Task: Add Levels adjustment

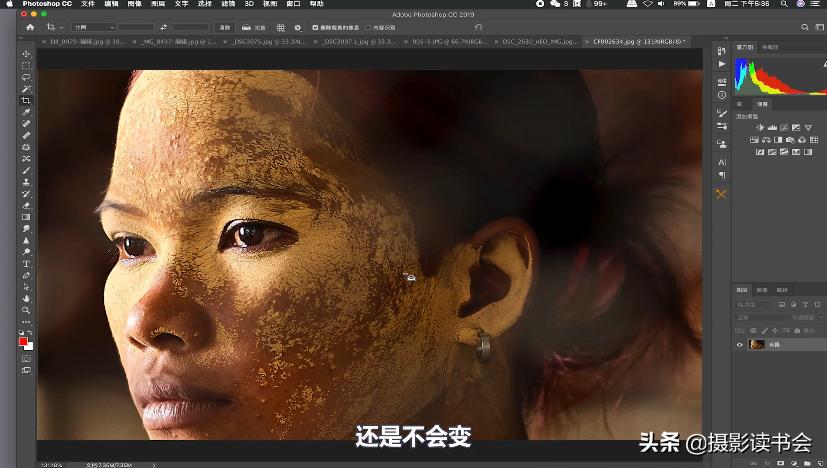Action: coord(772,128)
